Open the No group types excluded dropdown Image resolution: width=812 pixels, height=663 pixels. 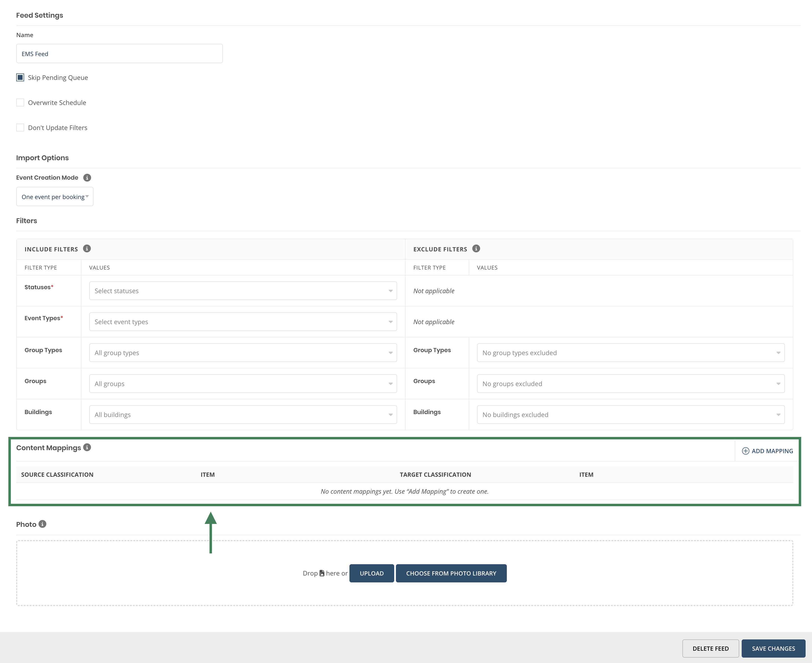click(631, 352)
